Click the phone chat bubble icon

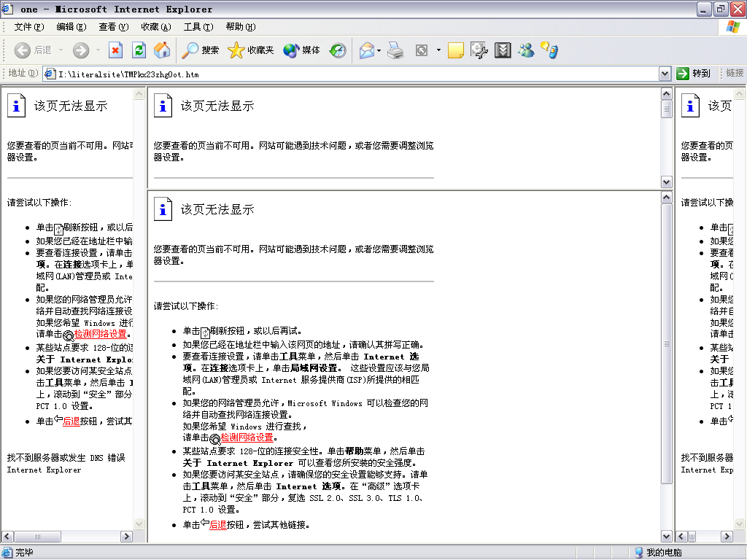coord(549,50)
